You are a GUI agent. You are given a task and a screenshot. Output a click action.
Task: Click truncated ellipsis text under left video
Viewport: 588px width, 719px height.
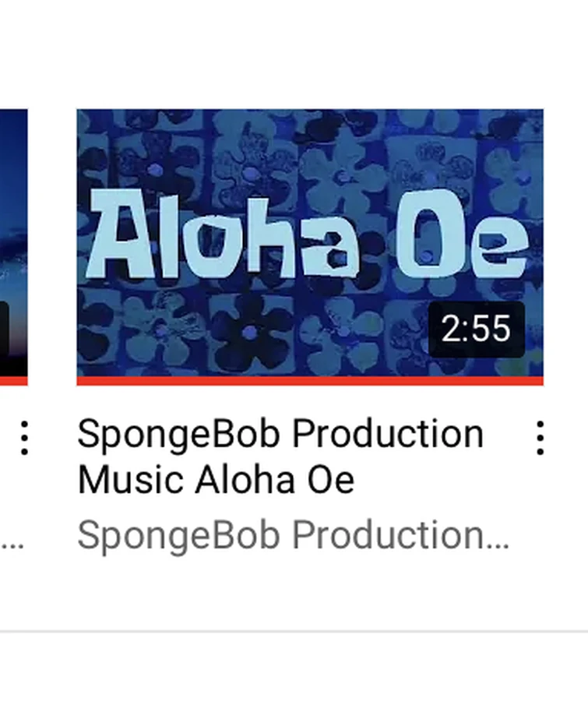tap(12, 545)
